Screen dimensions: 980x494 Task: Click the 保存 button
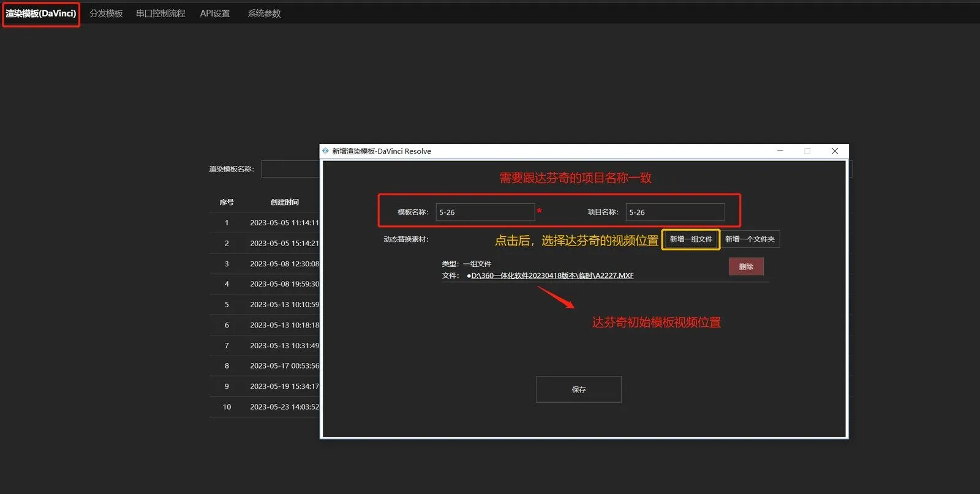(x=579, y=389)
